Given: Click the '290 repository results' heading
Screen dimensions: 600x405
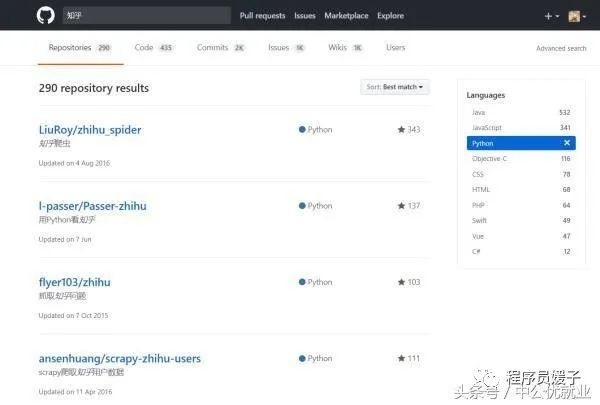Looking at the screenshot, I should point(94,88).
